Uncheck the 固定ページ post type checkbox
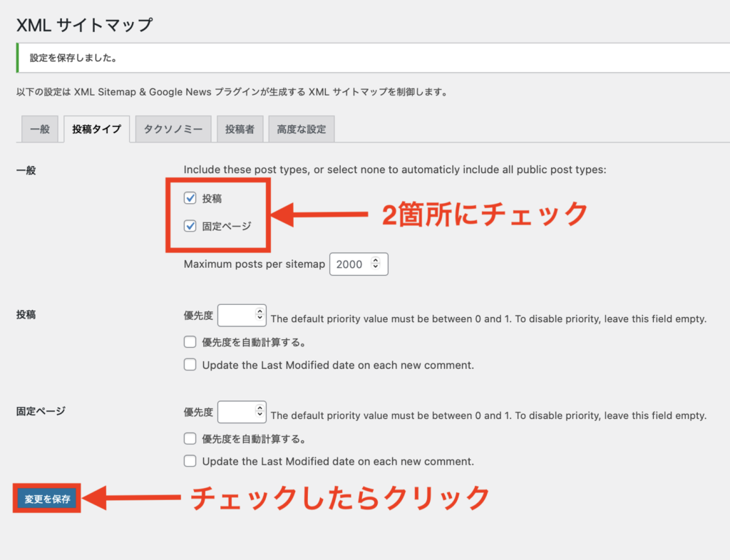The width and height of the screenshot is (730, 560). (x=190, y=226)
